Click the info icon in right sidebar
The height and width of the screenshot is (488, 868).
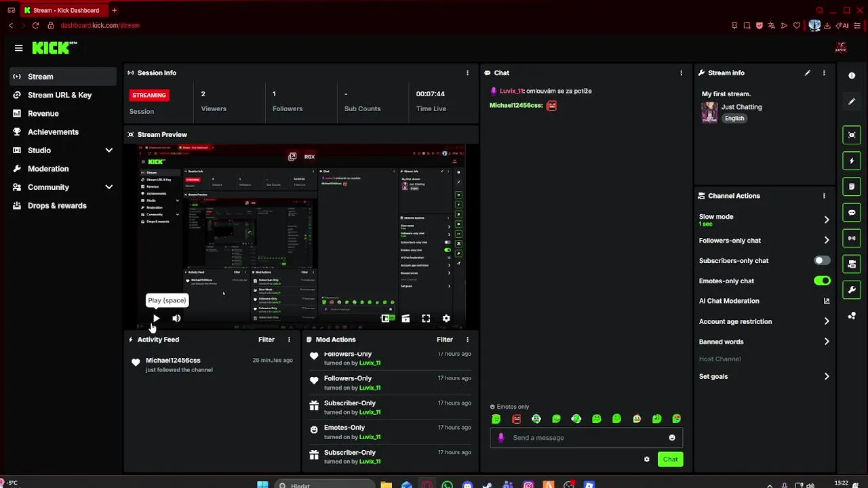coord(852,75)
